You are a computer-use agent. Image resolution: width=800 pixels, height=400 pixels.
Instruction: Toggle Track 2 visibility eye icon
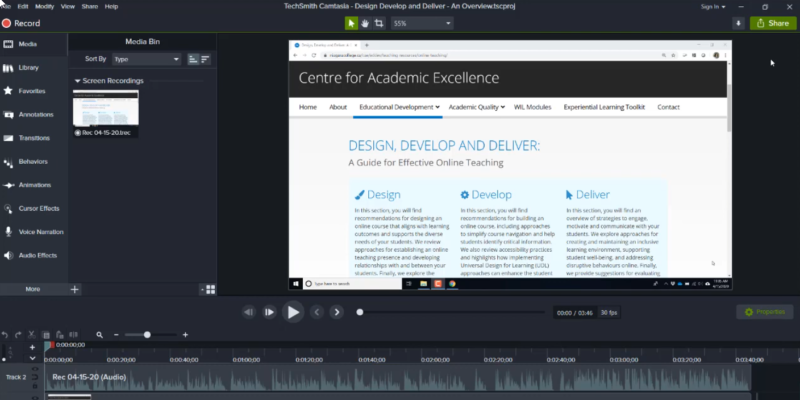[x=35, y=369]
